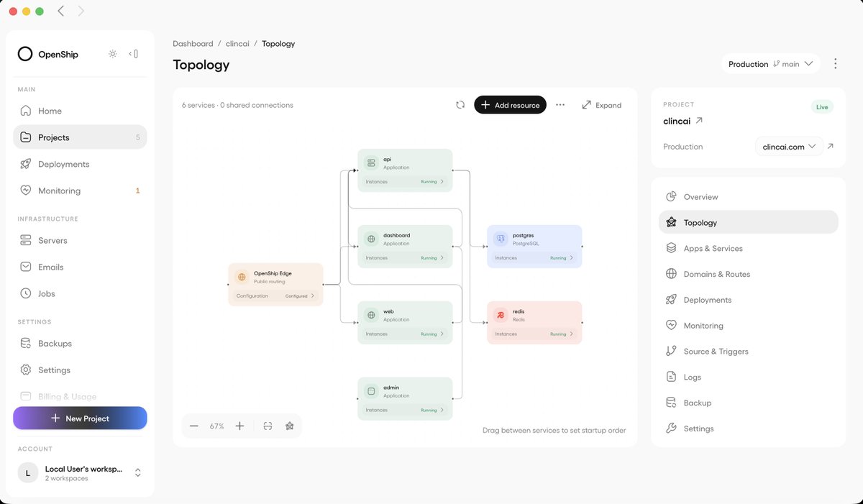Go to Dashboard breadcrumb

pos(193,44)
